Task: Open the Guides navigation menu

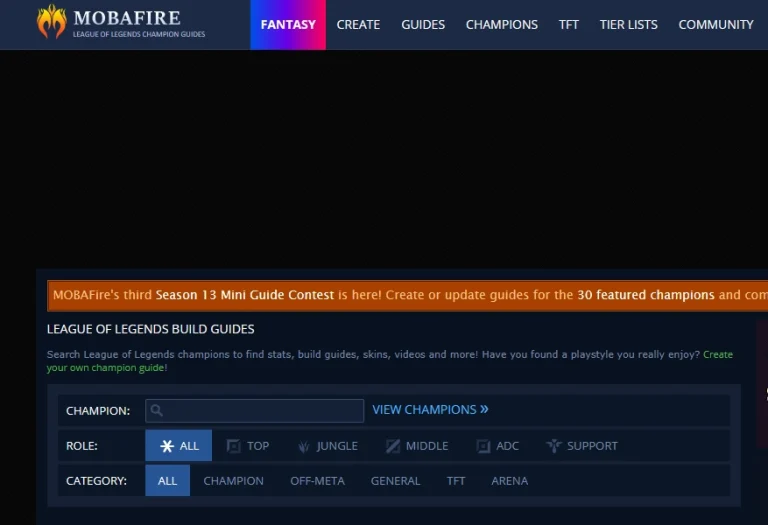Action: pos(423,24)
